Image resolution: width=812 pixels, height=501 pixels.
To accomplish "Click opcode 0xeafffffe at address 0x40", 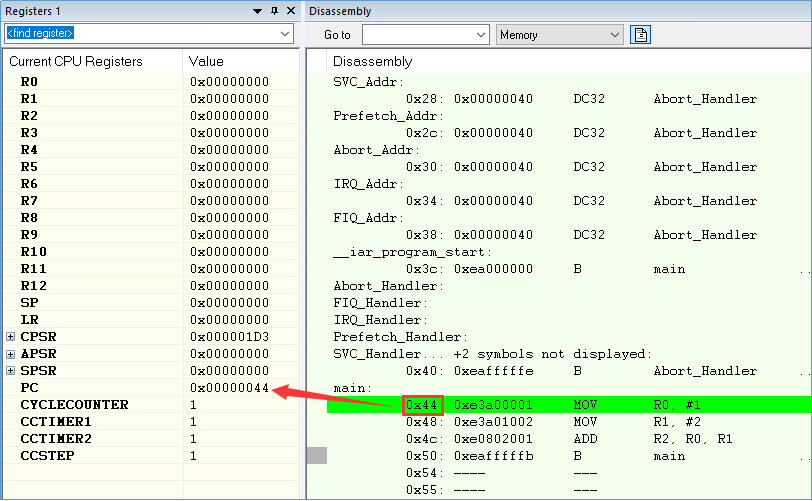I will pos(494,371).
